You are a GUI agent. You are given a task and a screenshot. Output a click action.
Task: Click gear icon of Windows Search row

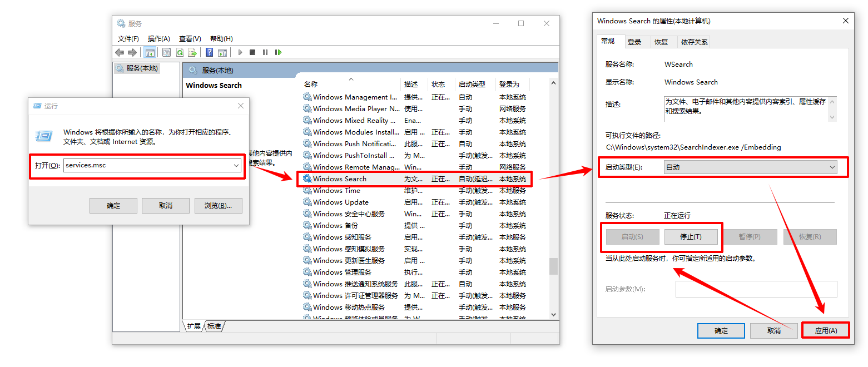point(307,178)
